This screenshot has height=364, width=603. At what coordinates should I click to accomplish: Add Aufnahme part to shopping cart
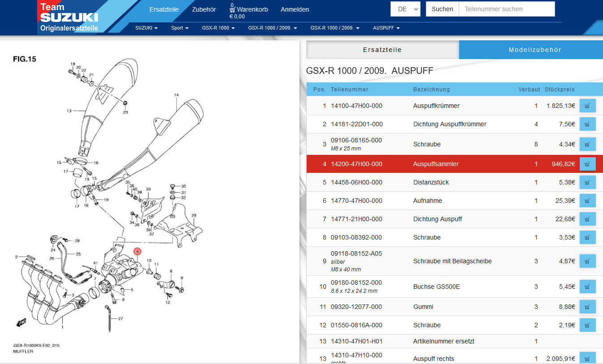pos(587,201)
